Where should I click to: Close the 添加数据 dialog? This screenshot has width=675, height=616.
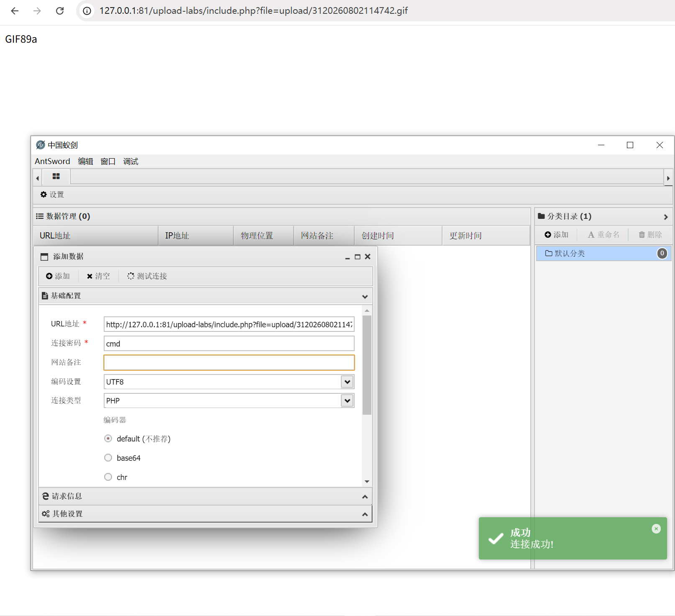[368, 257]
